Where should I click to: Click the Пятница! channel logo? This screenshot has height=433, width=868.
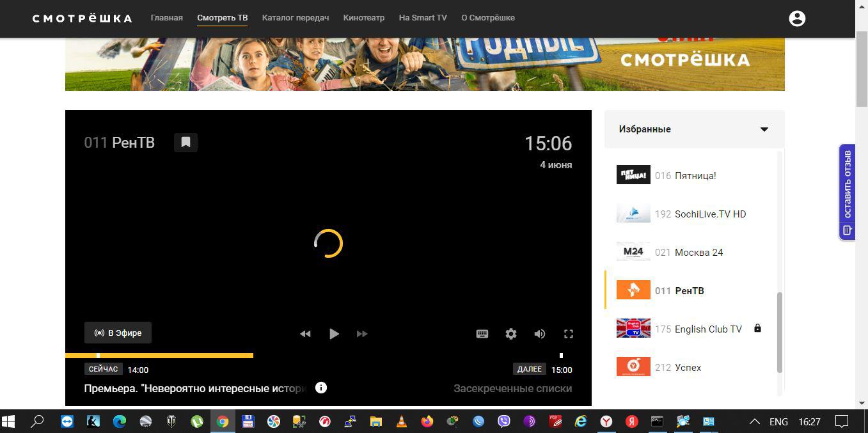pos(633,175)
